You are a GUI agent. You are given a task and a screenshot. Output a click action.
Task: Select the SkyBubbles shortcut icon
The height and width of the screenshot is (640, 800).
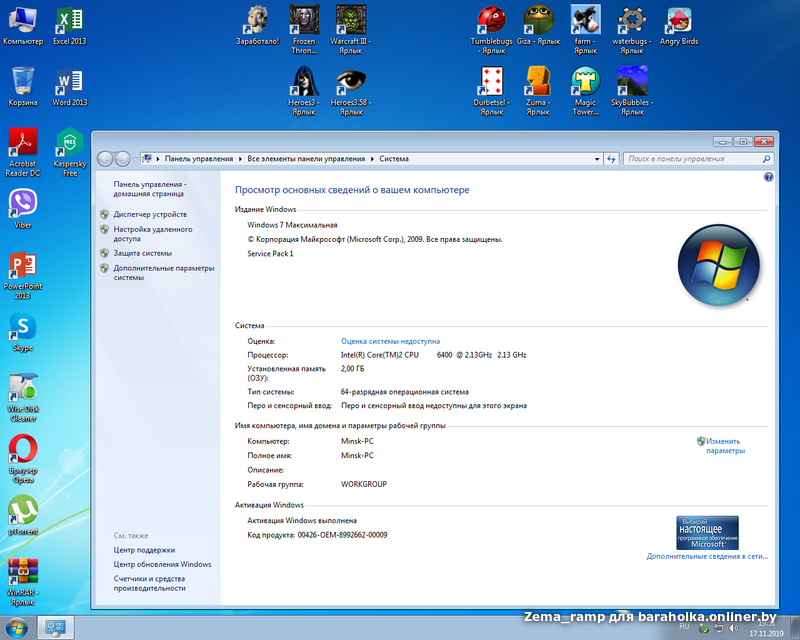632,91
